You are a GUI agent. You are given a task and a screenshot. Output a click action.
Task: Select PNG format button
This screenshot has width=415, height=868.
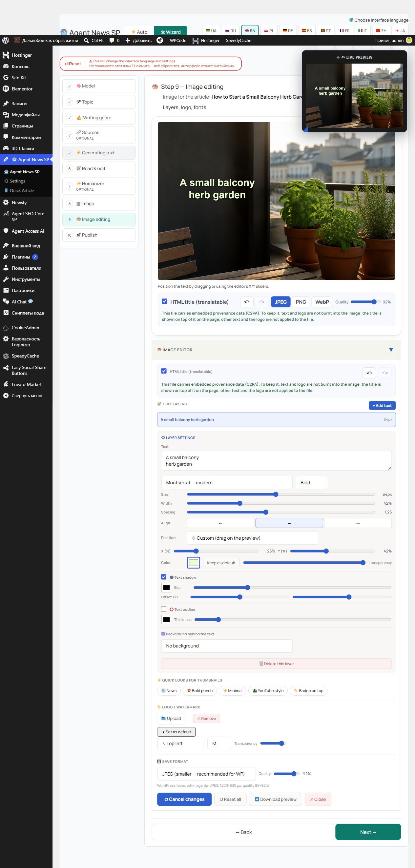[x=301, y=302]
